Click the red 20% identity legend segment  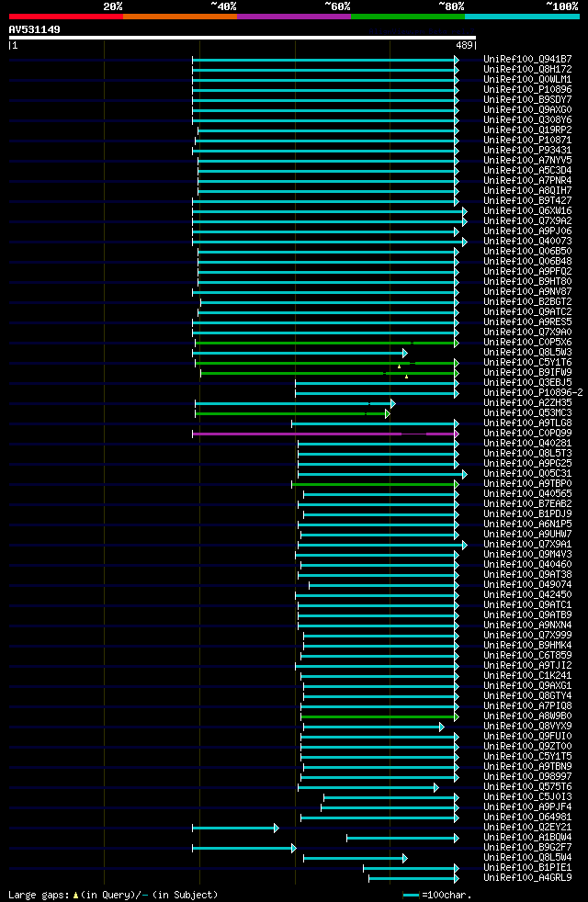[65, 17]
